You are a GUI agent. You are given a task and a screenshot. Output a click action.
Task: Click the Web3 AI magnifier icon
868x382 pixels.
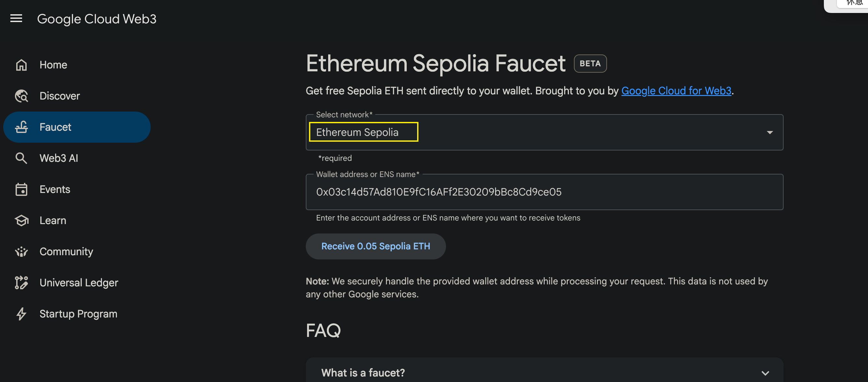click(21, 158)
